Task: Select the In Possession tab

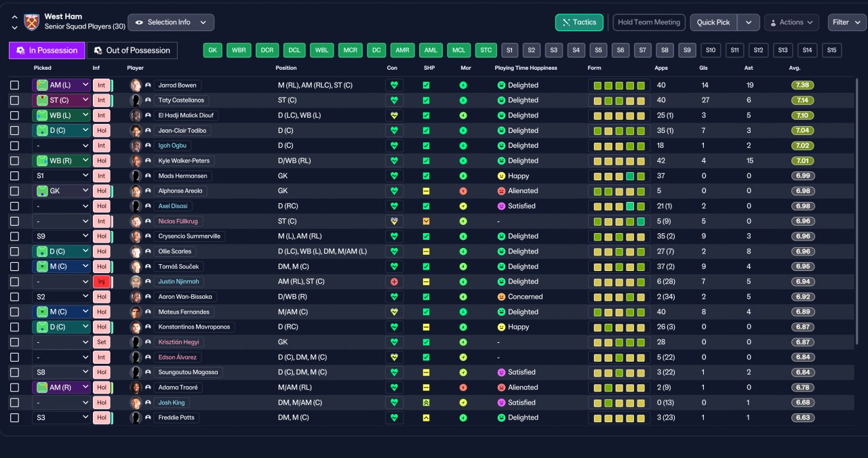Action: click(x=47, y=50)
